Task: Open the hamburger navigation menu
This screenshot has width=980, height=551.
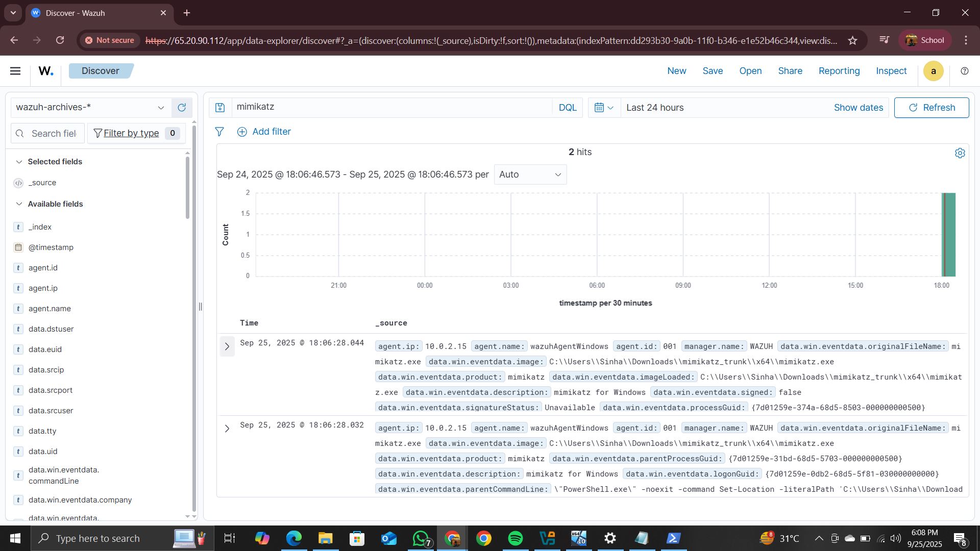Action: pyautogui.click(x=15, y=70)
